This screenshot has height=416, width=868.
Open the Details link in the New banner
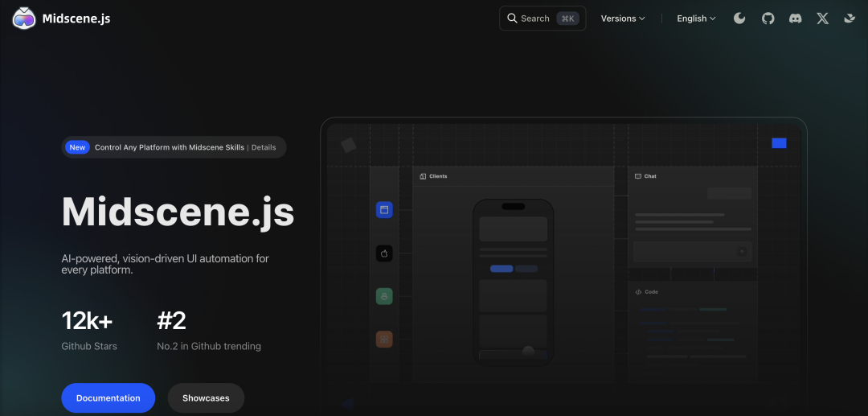pyautogui.click(x=264, y=147)
